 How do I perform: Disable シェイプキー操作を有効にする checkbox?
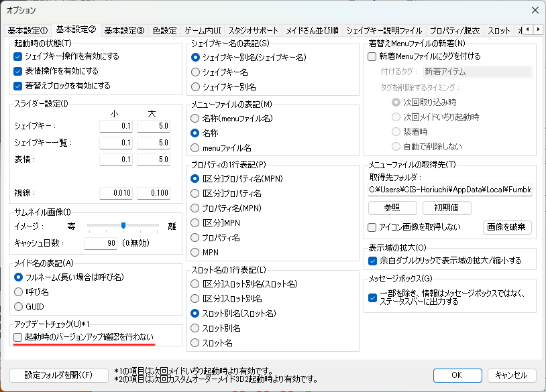coord(18,56)
